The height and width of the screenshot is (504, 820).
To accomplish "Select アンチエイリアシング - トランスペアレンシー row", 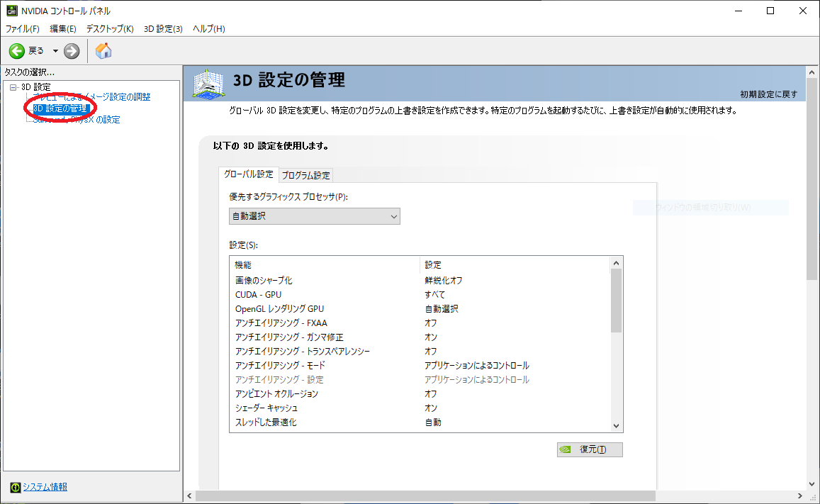I will (x=421, y=352).
